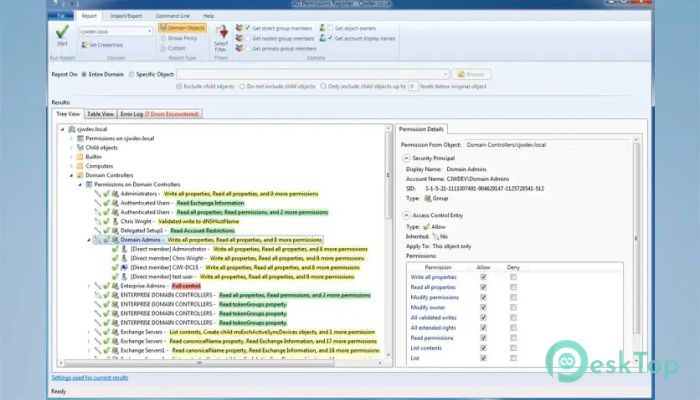Click icon beside Get primary group members
Image resolution: width=700 pixels, height=400 pixels.
coord(239,48)
